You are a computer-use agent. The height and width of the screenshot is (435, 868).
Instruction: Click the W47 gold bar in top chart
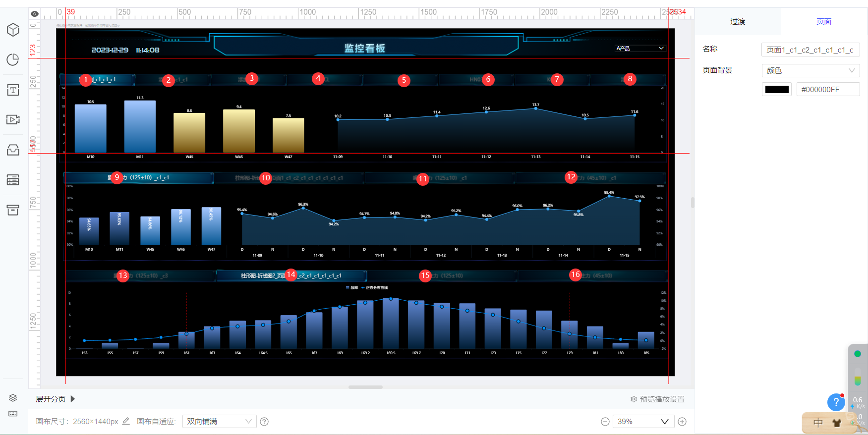pos(288,135)
